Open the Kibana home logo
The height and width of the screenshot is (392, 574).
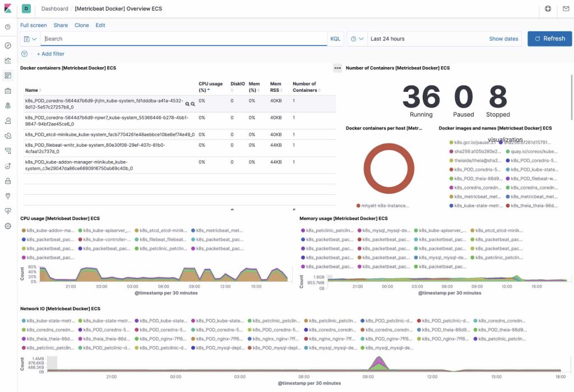click(8, 8)
